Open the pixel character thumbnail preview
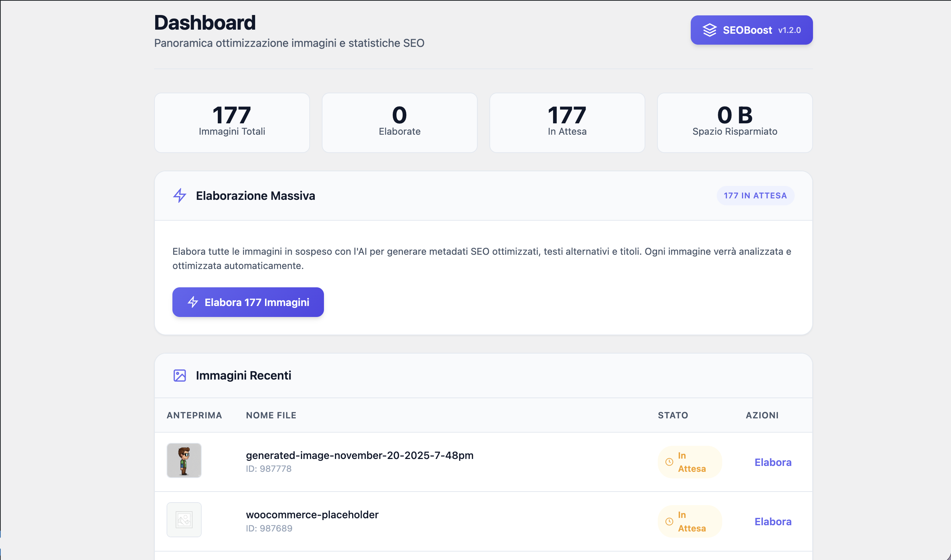The height and width of the screenshot is (560, 951). (x=184, y=460)
